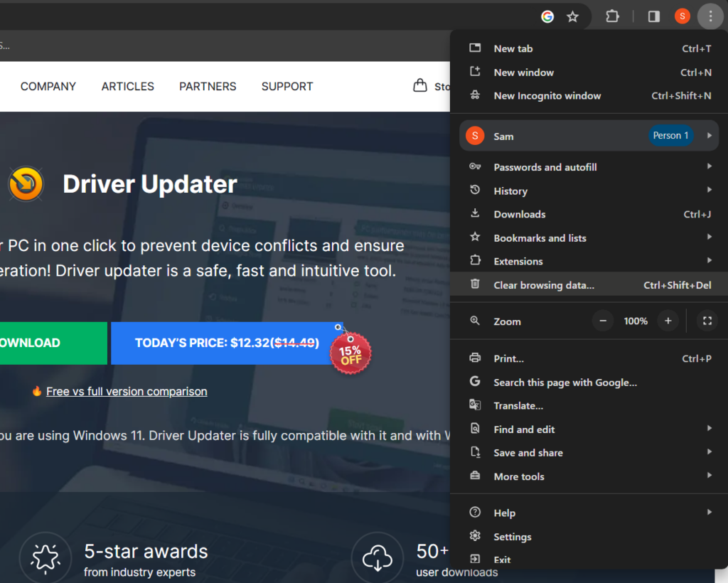Image resolution: width=728 pixels, height=583 pixels.
Task: Click the cloud user-downloads icon
Action: point(377,557)
